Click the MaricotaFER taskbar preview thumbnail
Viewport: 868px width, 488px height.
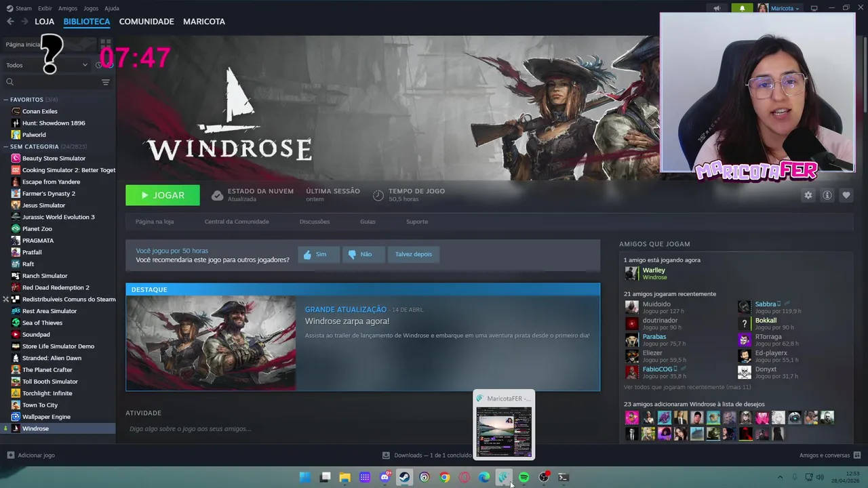[504, 425]
